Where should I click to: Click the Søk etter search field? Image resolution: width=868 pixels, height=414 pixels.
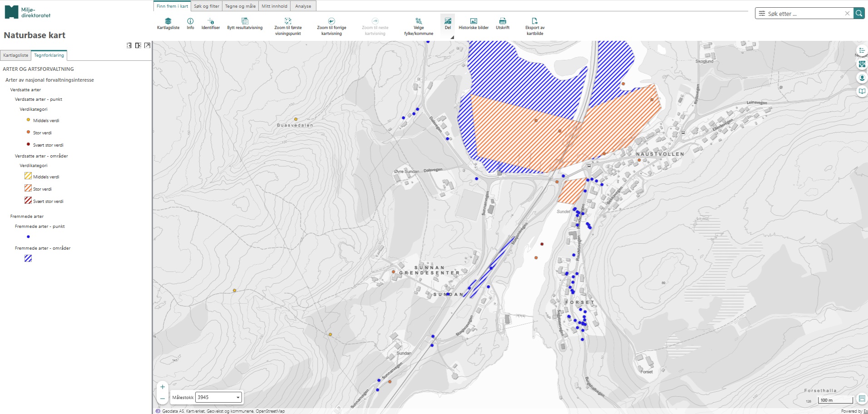click(x=804, y=14)
